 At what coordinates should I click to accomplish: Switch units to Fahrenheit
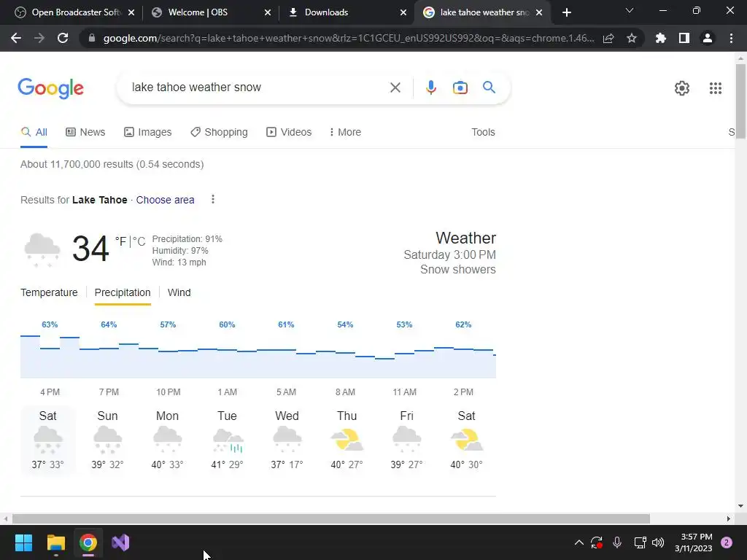(121, 241)
